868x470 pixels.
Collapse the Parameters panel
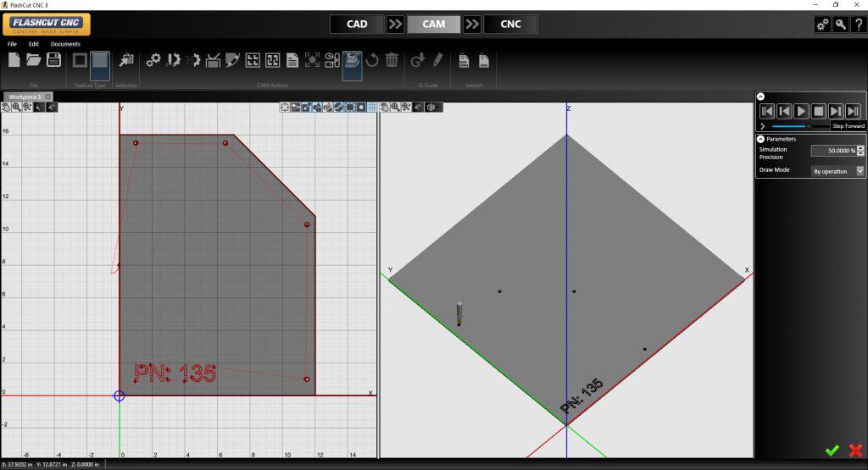(x=760, y=139)
